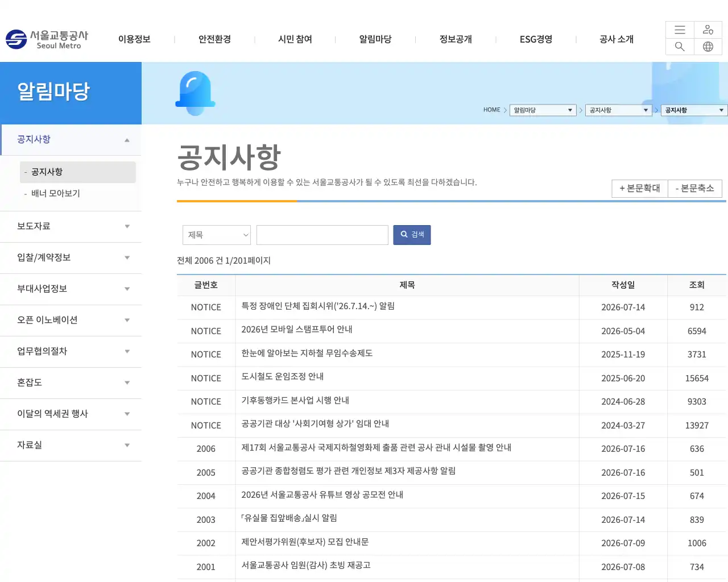728x582 pixels.
Task: Click the magnifier search icon in header
Action: [680, 47]
